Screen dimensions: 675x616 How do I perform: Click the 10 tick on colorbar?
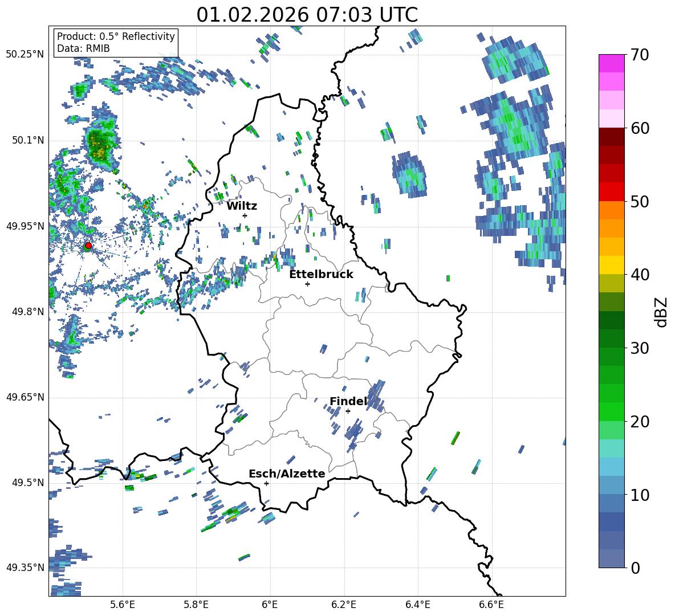[x=640, y=495]
